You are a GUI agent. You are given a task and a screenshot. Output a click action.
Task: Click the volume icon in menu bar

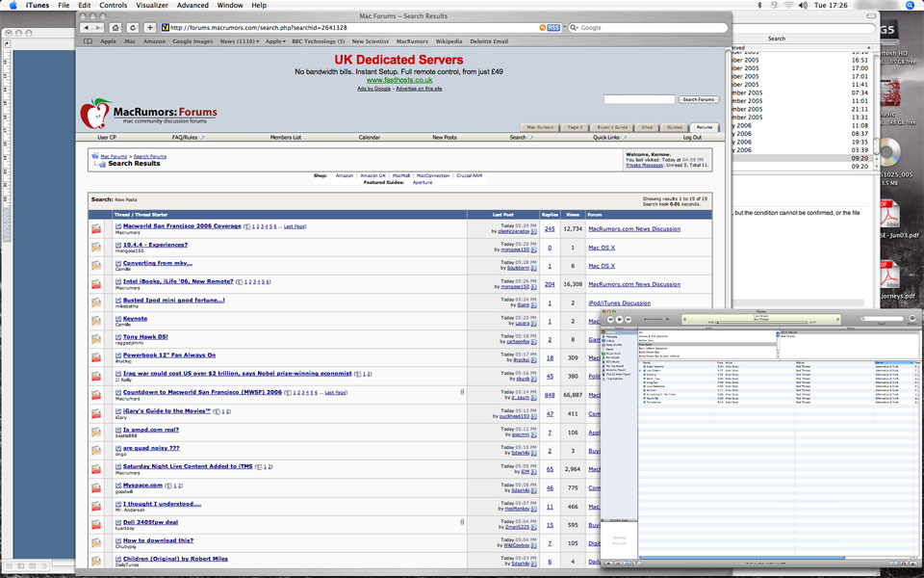point(803,6)
